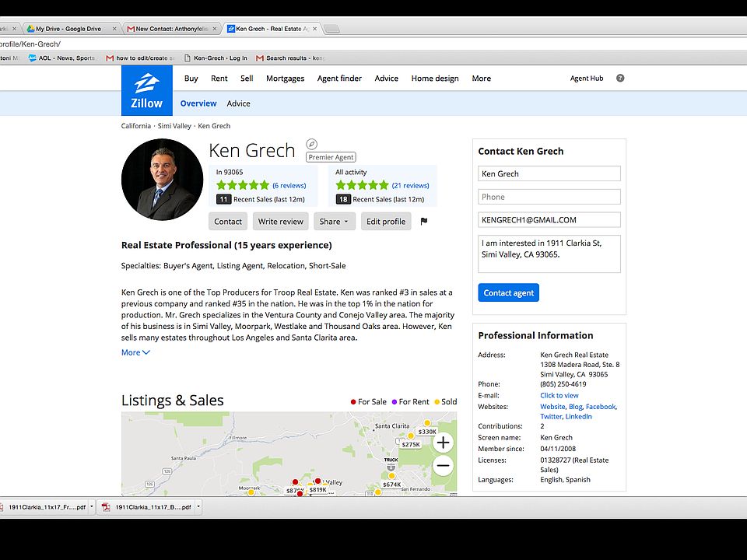Open the agent's LinkedIn link
This screenshot has width=747, height=560.
pos(578,416)
